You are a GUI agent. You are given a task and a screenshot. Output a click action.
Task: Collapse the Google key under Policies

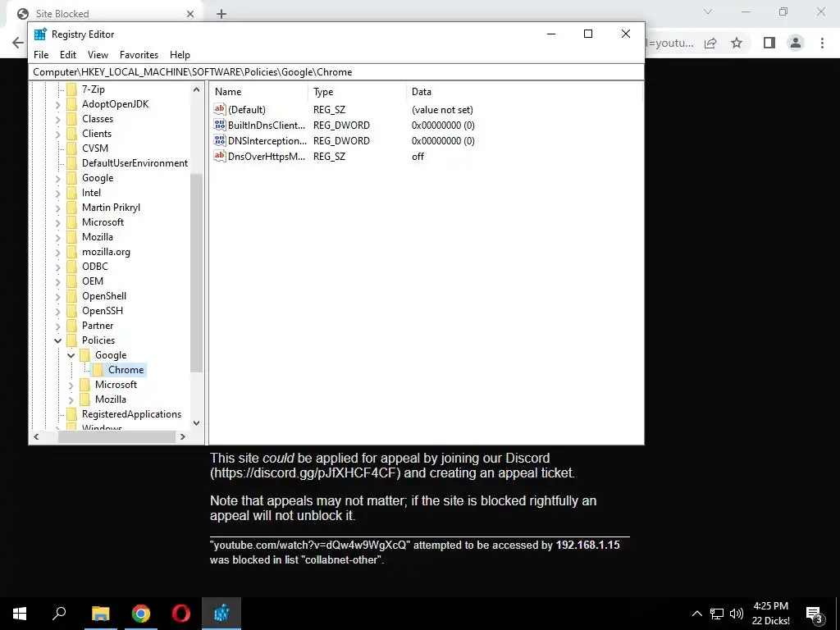click(71, 355)
